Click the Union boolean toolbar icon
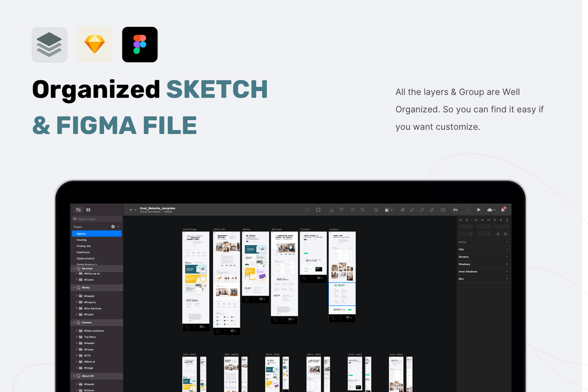The width and height of the screenshot is (588, 392). pos(403,209)
